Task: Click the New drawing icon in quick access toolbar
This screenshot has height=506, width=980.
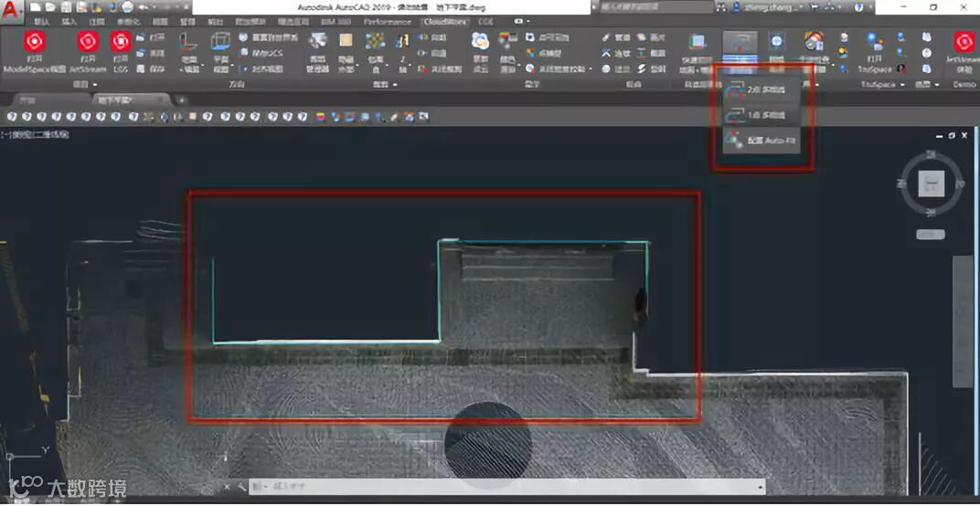Action: tap(35, 7)
